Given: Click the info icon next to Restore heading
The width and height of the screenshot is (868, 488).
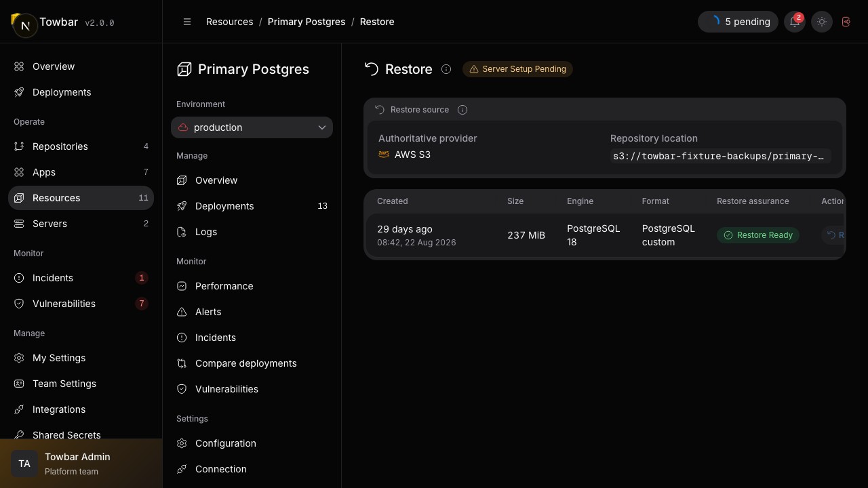Looking at the screenshot, I should click(446, 69).
